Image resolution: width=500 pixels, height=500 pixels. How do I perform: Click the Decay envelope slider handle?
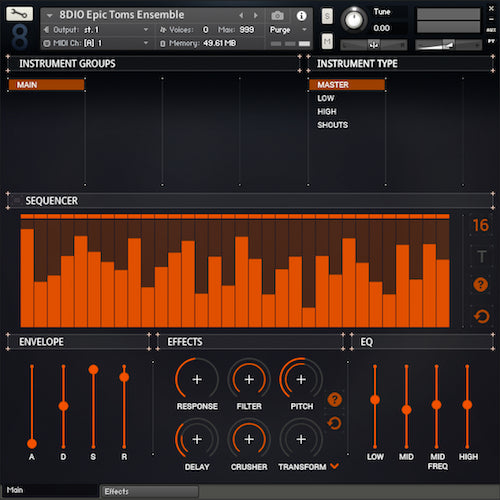coord(63,406)
